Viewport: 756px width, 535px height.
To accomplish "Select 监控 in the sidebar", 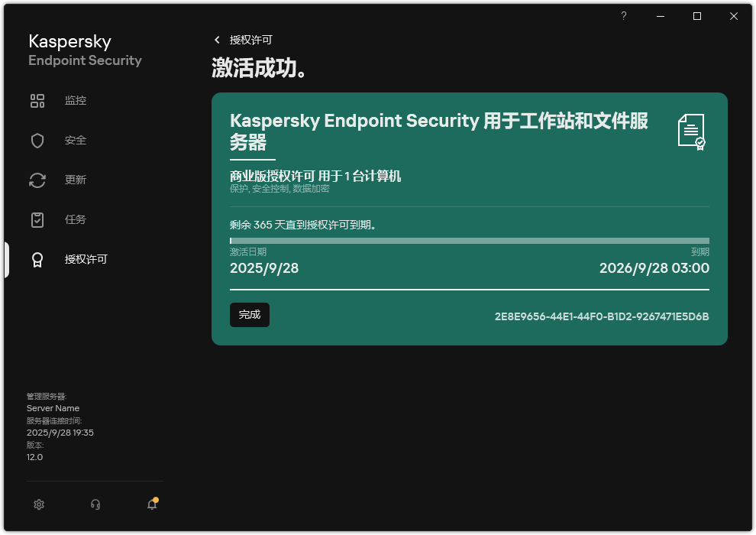I will pos(76,101).
